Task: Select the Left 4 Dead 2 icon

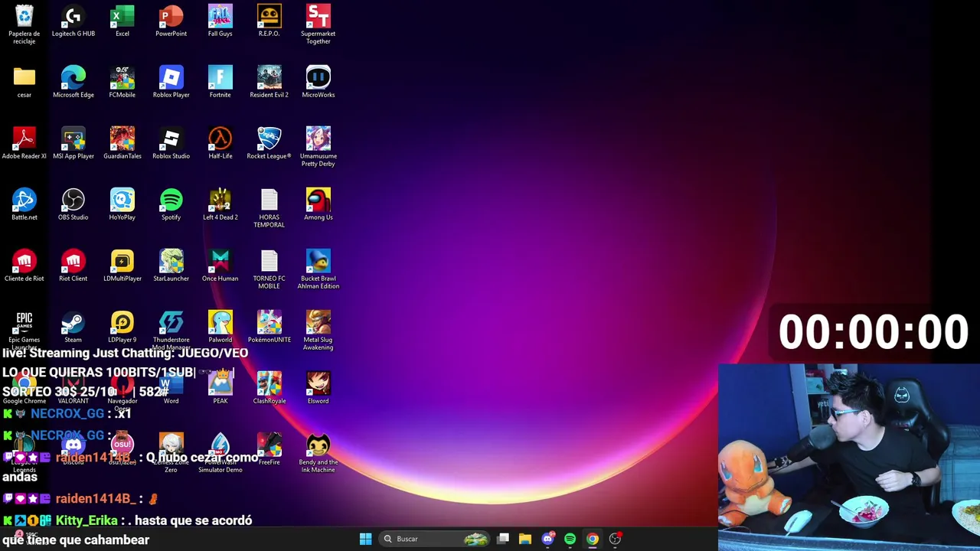Action: coord(220,205)
